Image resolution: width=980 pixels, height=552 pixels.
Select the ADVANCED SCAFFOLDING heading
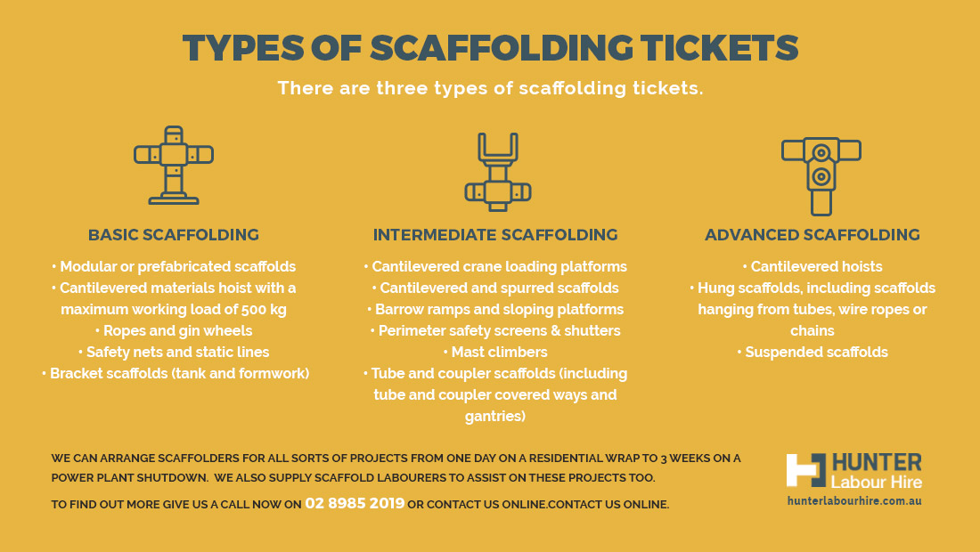tap(813, 235)
